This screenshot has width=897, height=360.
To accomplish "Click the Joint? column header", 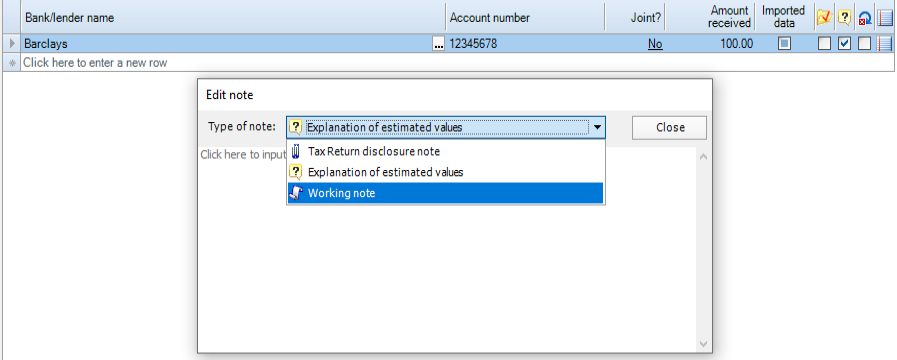I will [635, 18].
